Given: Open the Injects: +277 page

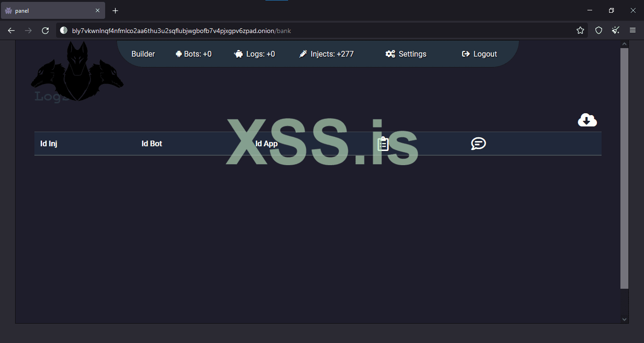Looking at the screenshot, I should (326, 54).
